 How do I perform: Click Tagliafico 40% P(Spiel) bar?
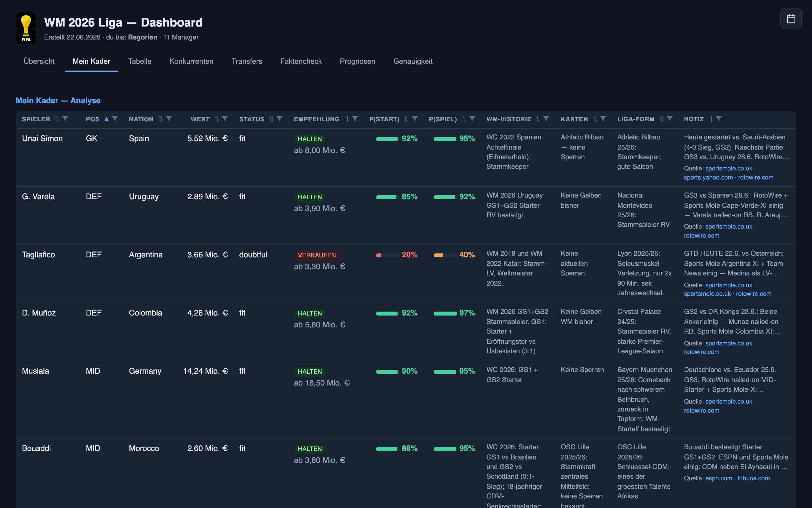pyautogui.click(x=445, y=255)
